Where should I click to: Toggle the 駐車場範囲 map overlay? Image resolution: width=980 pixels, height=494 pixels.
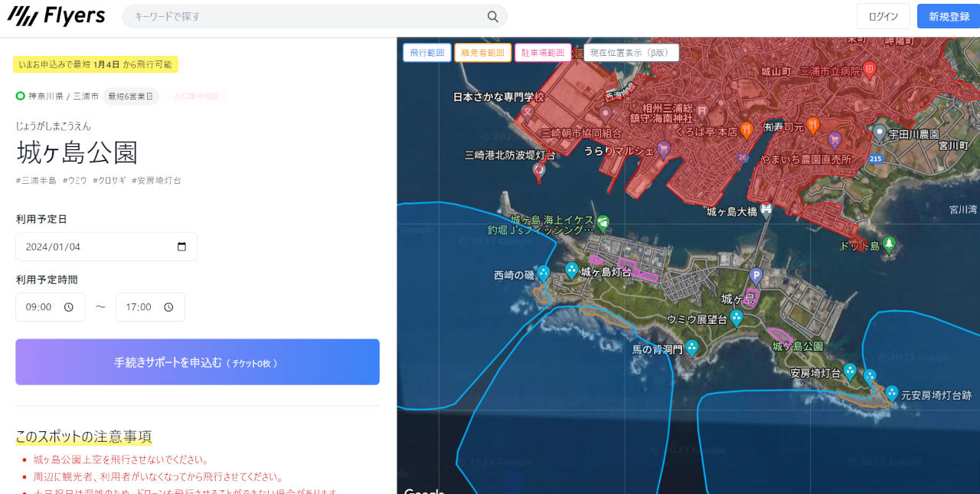[x=543, y=53]
